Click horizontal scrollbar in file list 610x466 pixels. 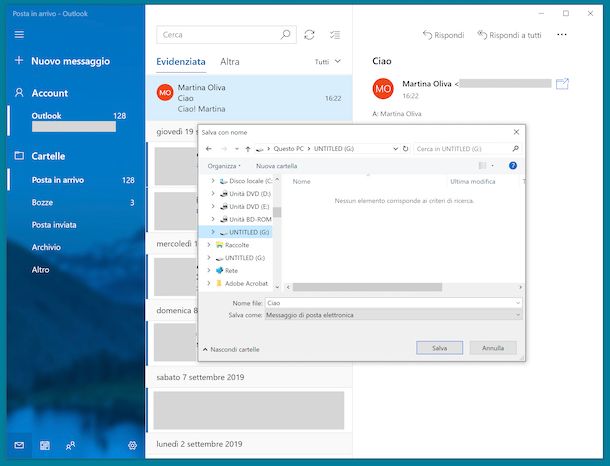pos(367,287)
